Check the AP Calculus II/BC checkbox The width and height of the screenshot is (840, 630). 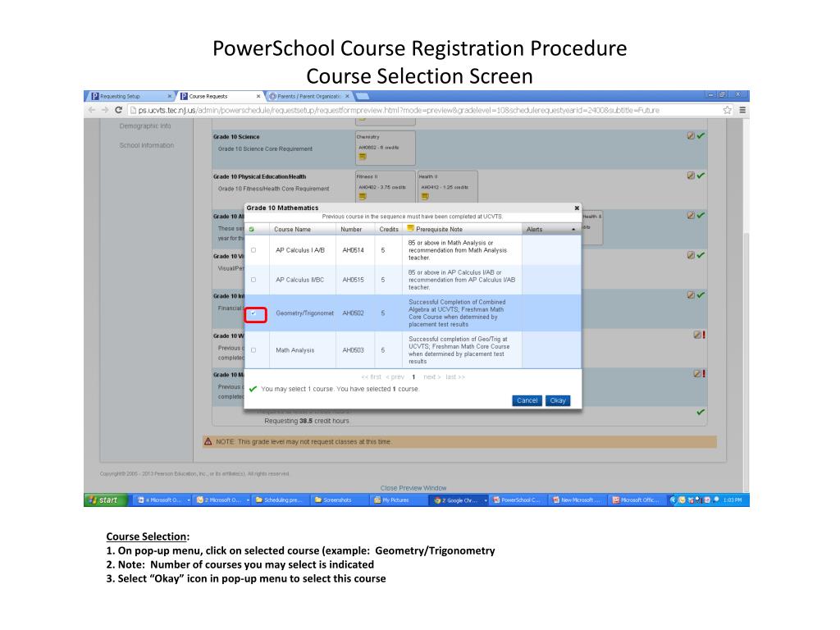[x=253, y=280]
